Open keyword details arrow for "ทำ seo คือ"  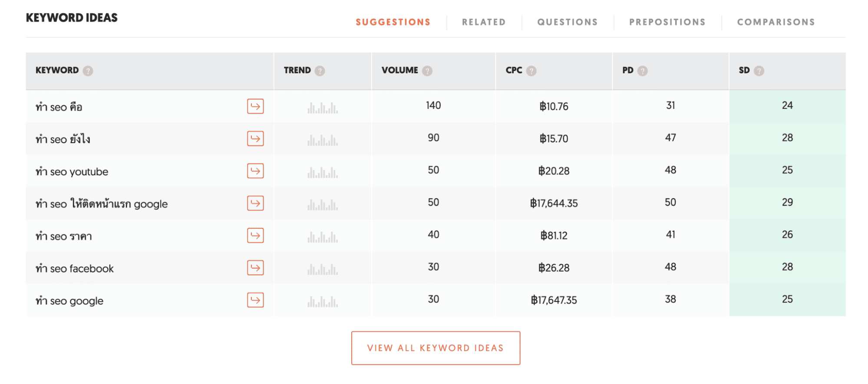(x=255, y=106)
